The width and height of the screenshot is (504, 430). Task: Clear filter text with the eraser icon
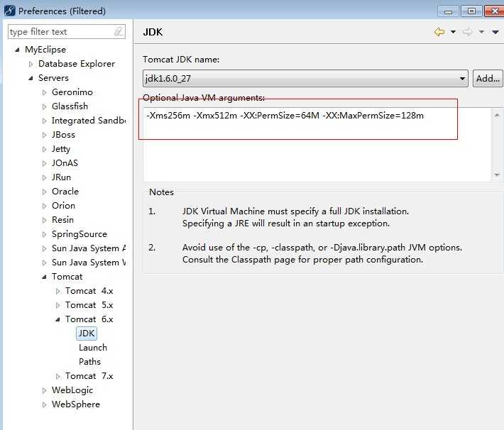(119, 31)
